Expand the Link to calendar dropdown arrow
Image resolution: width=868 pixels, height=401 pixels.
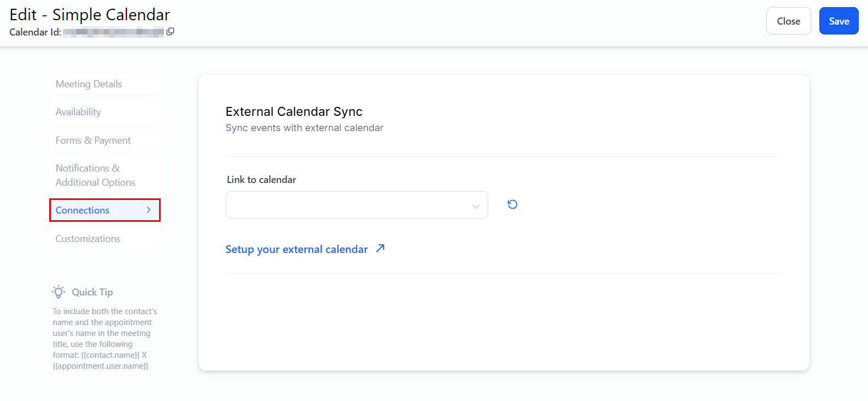(476, 206)
